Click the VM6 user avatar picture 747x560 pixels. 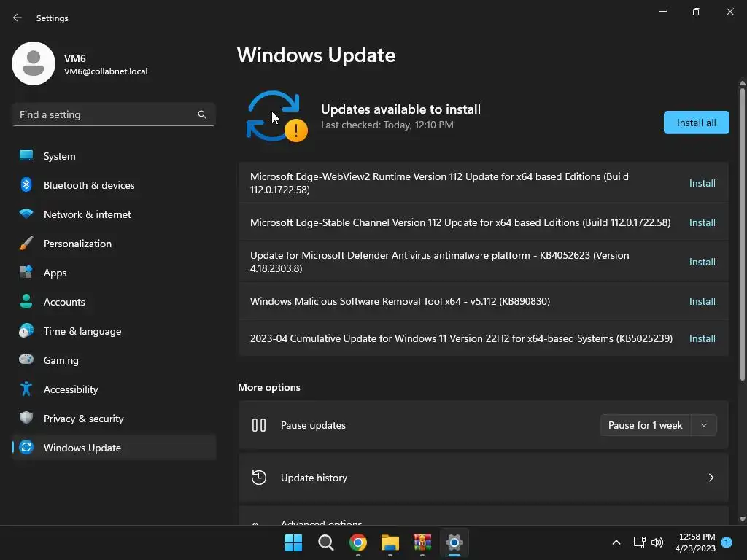pos(34,63)
